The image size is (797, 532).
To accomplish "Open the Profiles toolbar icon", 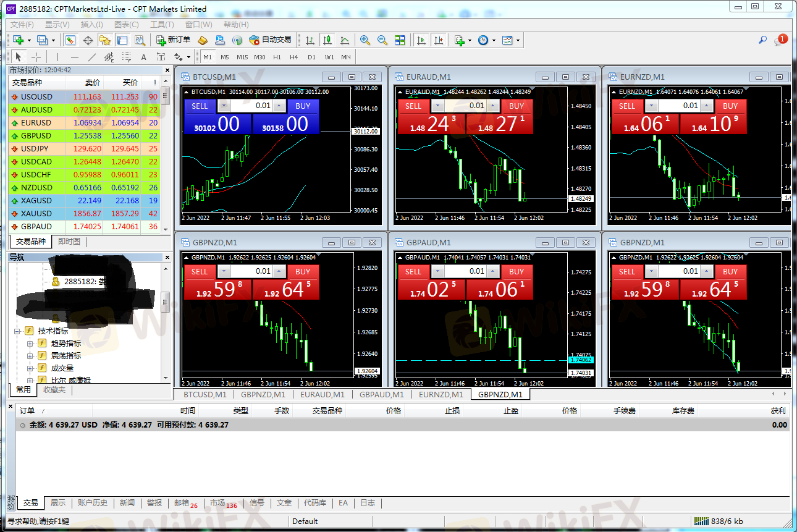I will tap(42, 40).
